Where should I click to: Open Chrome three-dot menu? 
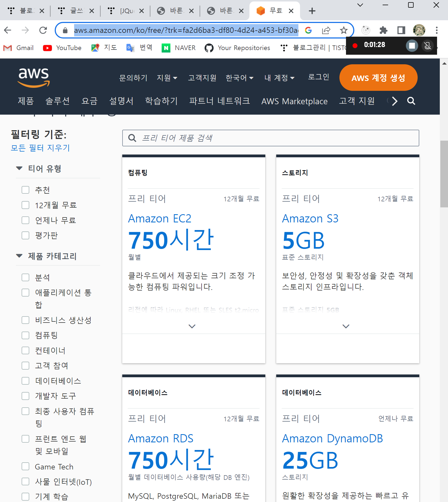437,30
